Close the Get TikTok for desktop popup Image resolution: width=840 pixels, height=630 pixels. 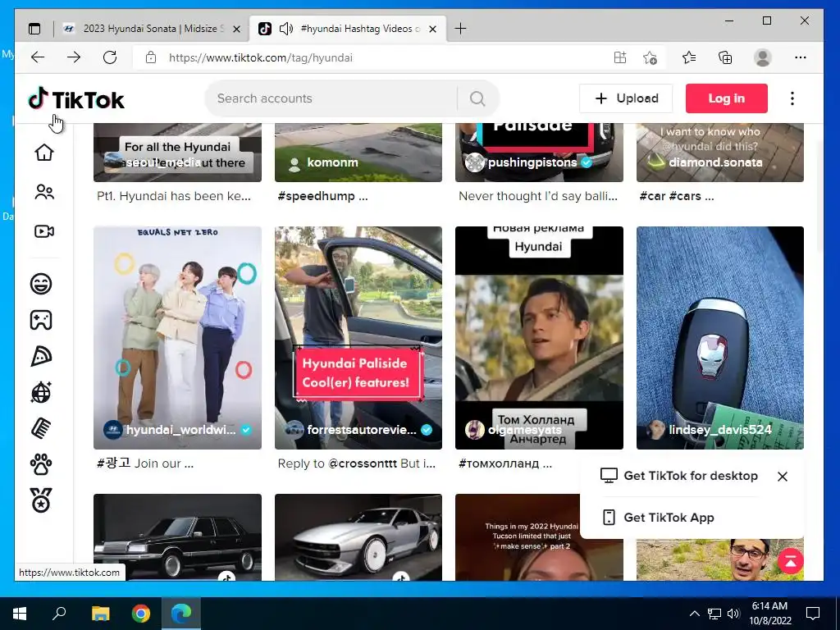click(x=782, y=477)
